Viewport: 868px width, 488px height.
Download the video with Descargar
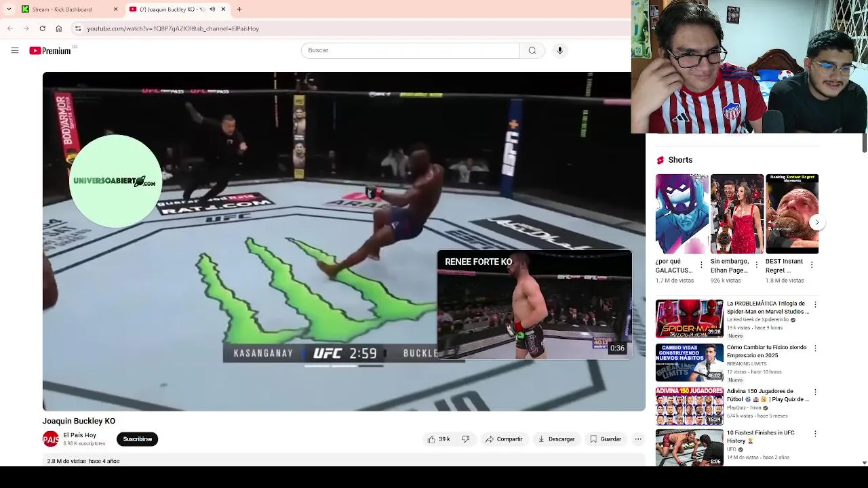pos(556,439)
